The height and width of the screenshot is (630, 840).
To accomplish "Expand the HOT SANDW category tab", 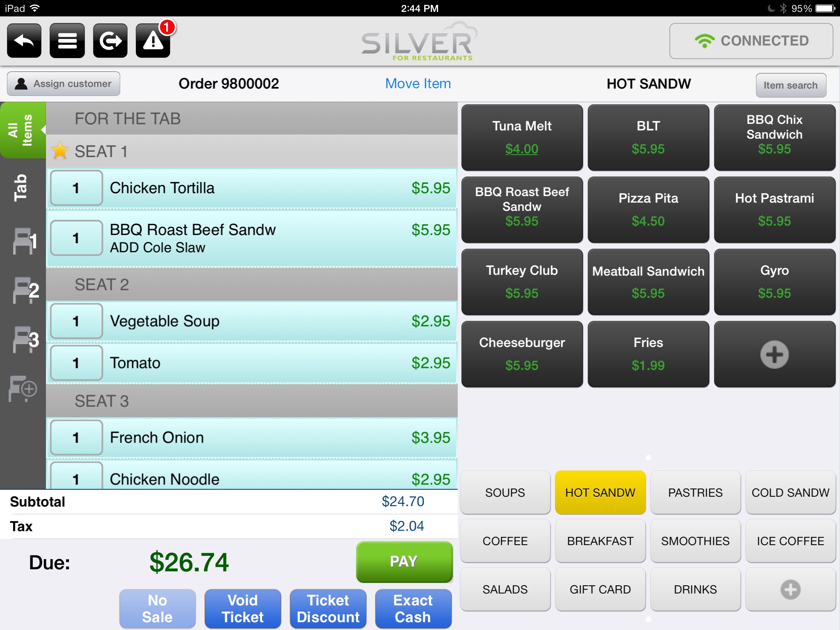I will pyautogui.click(x=600, y=493).
